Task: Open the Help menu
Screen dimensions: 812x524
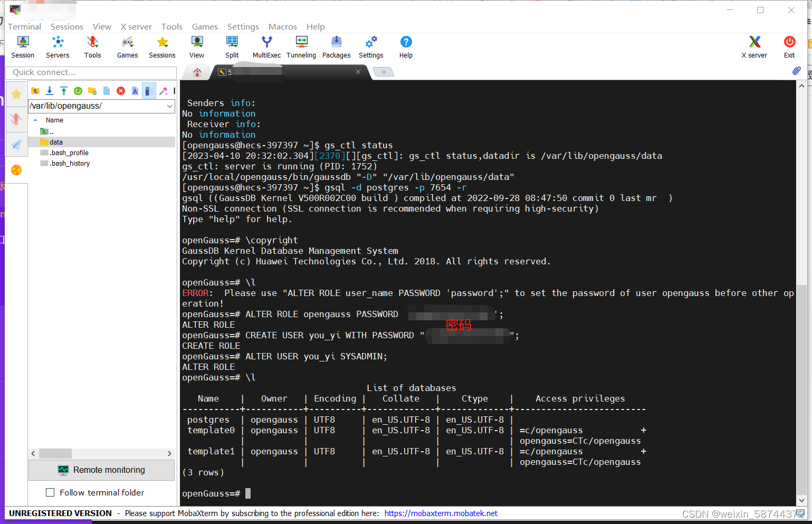Action: (x=316, y=26)
